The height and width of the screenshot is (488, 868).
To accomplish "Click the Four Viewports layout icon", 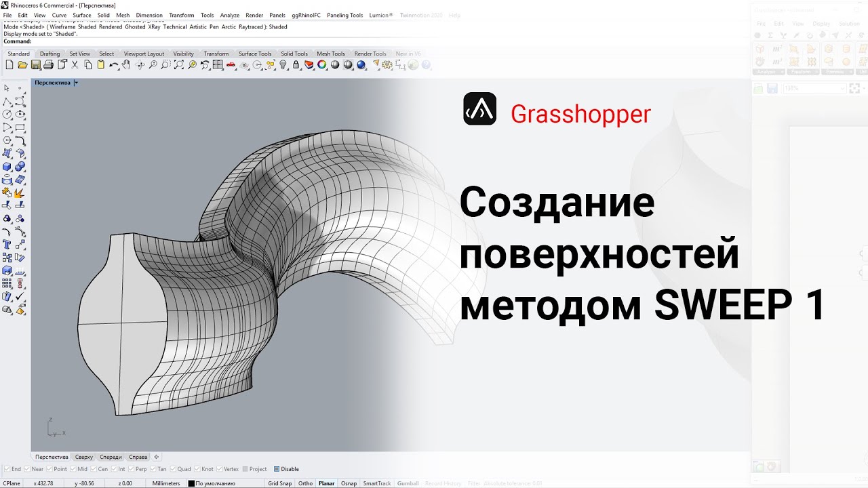I will [218, 65].
